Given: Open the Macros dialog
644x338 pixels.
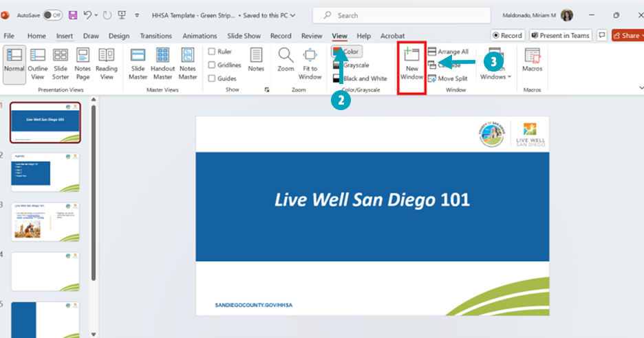Looking at the screenshot, I should point(533,61).
